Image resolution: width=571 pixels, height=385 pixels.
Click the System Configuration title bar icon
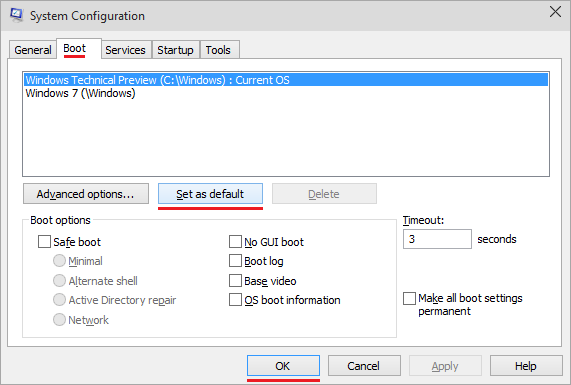[x=16, y=15]
